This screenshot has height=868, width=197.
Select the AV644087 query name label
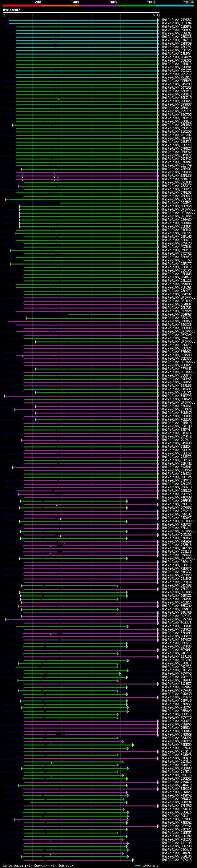tap(11, 10)
